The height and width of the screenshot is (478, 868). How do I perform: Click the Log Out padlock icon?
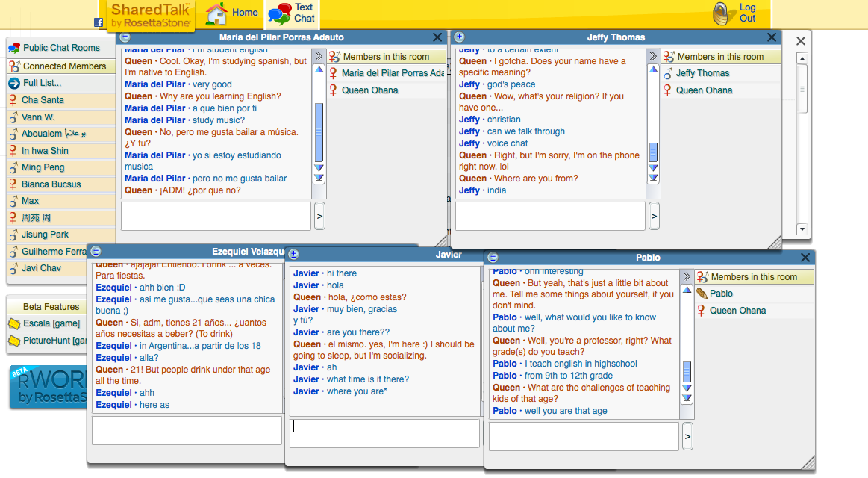[721, 13]
